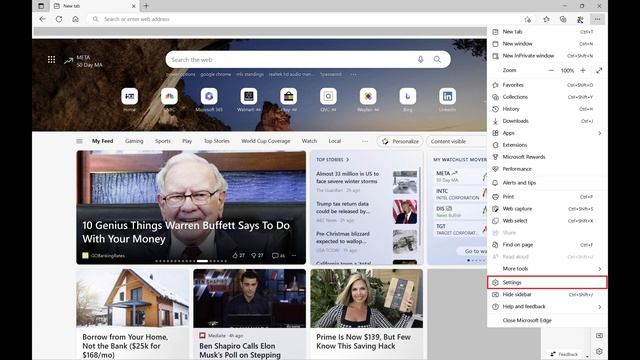Open the Settings and more ellipsis button

tap(598, 19)
